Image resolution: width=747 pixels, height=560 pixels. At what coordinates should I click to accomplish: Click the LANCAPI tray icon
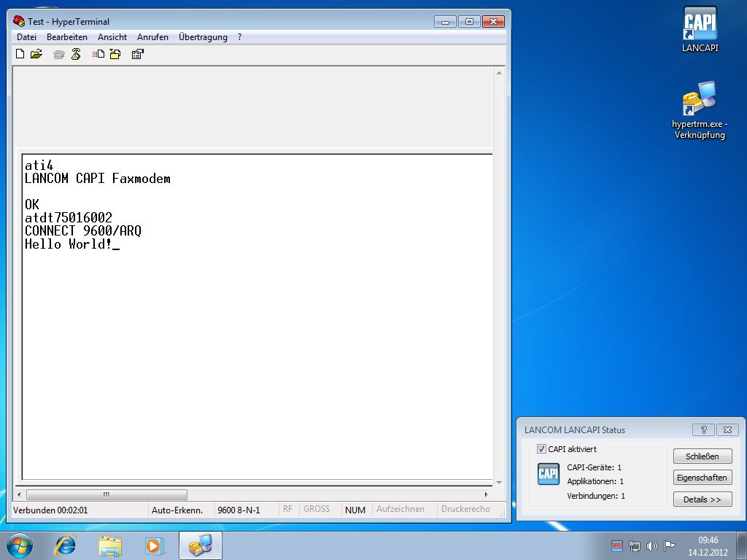[617, 545]
